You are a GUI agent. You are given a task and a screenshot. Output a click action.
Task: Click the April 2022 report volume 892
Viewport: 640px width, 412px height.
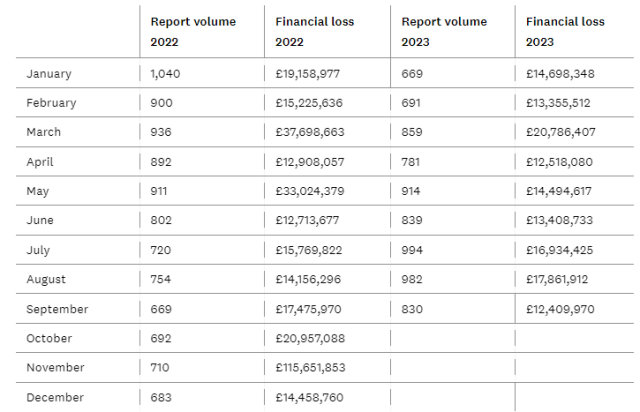pyautogui.click(x=161, y=162)
